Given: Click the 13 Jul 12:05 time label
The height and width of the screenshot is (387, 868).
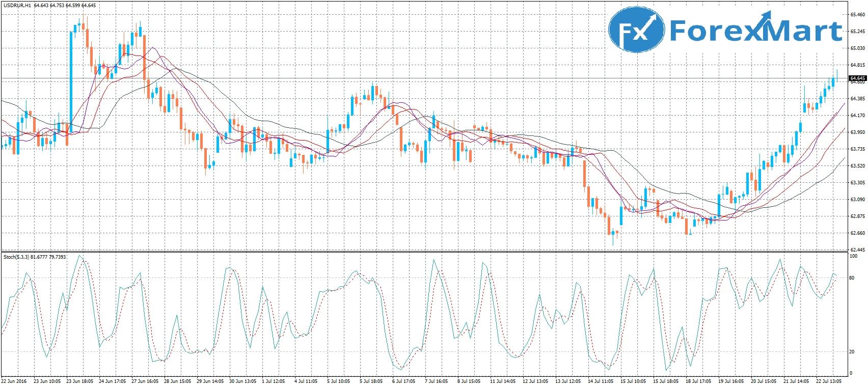Looking at the screenshot, I should [x=568, y=380].
